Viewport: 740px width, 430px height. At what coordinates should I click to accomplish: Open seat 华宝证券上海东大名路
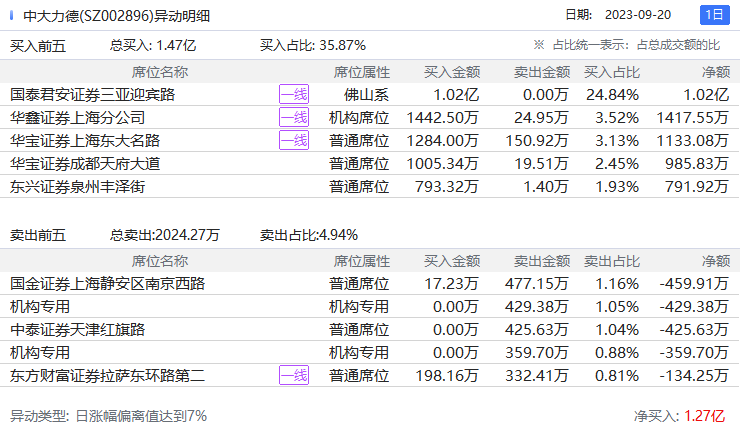pos(85,141)
